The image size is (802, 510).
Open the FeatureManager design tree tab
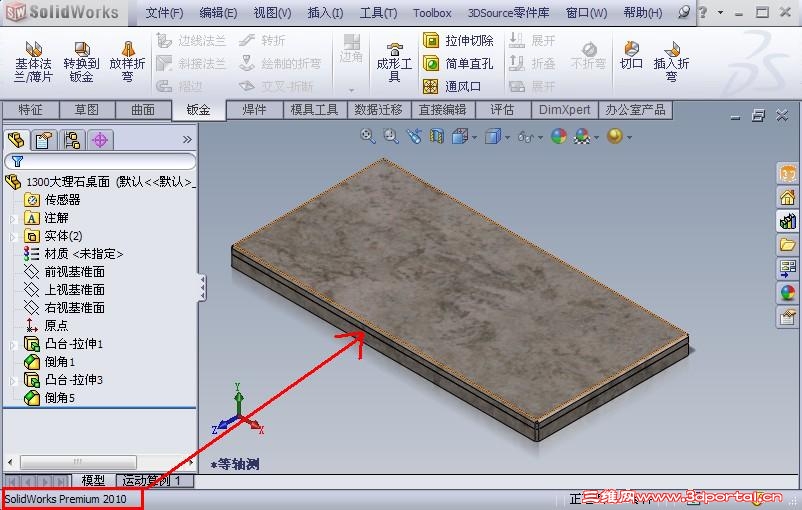point(17,140)
